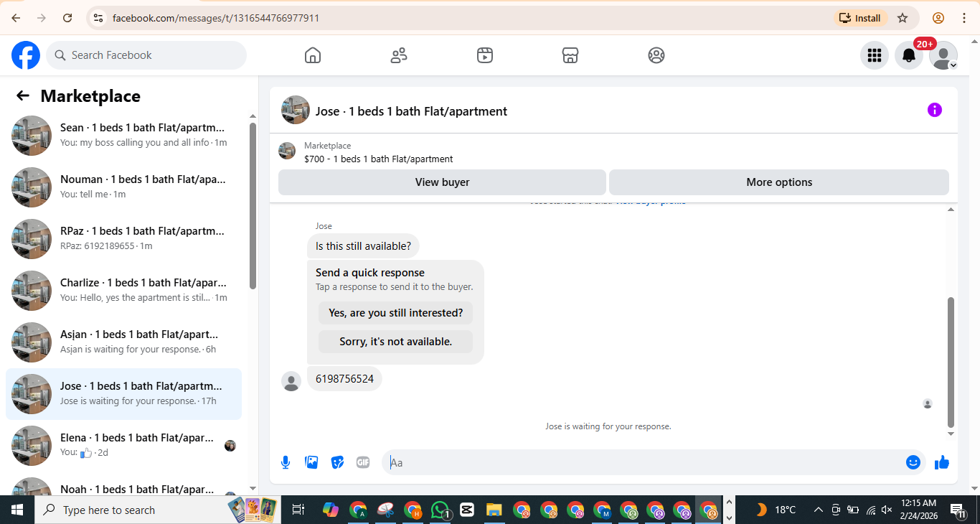Click the $700 listing thumbnail under Marketplace
The image size is (980, 524).
pyautogui.click(x=287, y=151)
